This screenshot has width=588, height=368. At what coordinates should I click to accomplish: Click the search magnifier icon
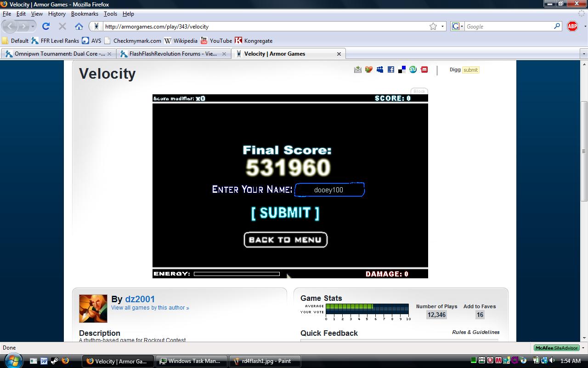pyautogui.click(x=557, y=26)
